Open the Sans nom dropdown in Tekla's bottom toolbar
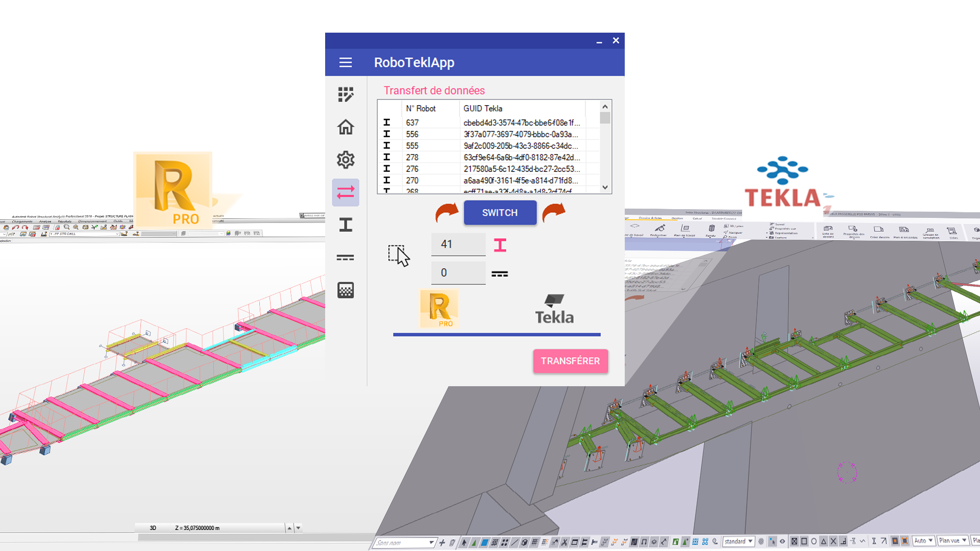Viewport: 980px width, 551px height. tap(432, 542)
